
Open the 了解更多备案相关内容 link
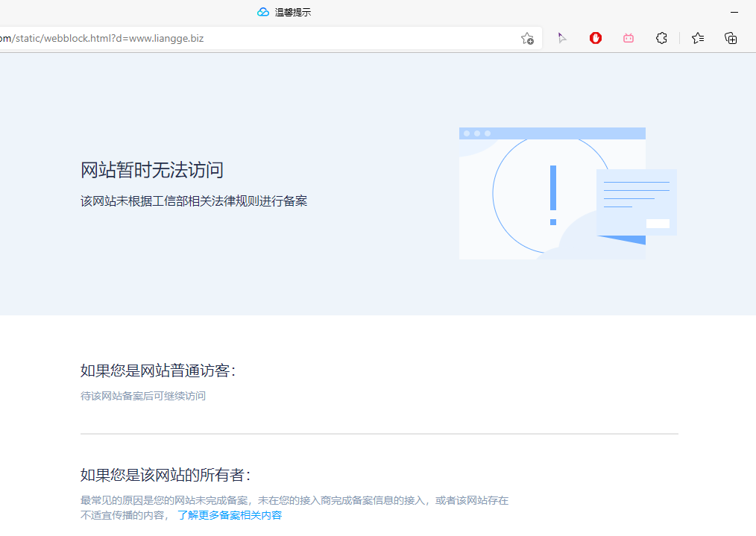pos(229,514)
